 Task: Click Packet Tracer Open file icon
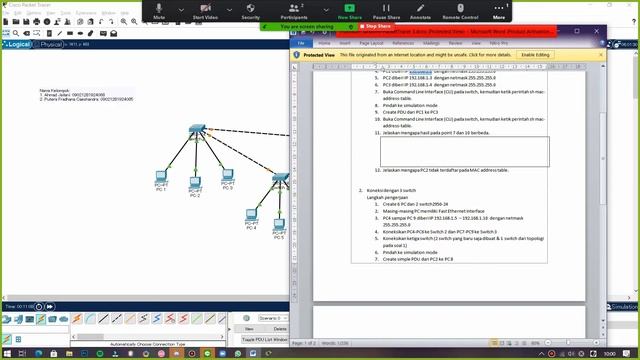[x=16, y=22]
